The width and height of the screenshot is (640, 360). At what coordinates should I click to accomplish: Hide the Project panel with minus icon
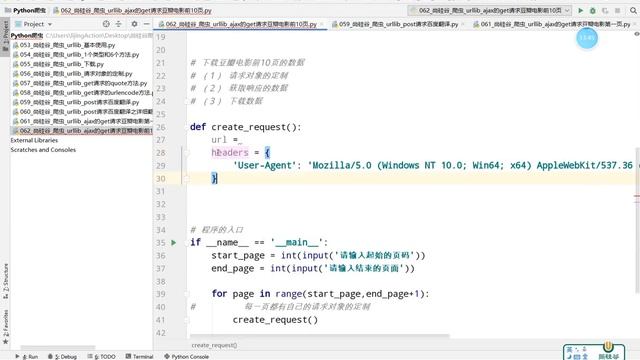click(147, 24)
